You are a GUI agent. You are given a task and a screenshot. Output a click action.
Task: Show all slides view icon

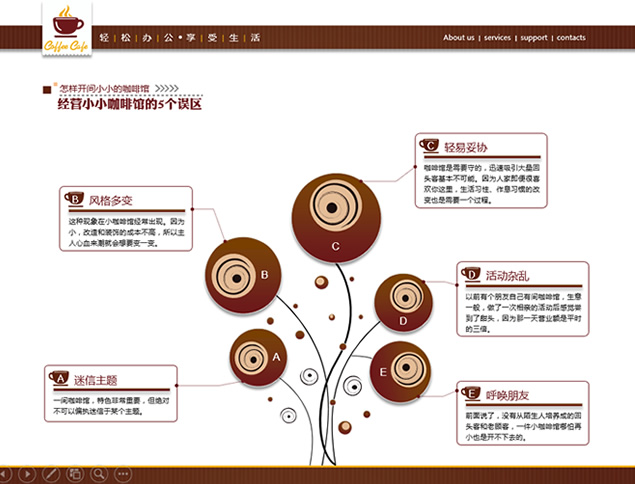(75, 474)
